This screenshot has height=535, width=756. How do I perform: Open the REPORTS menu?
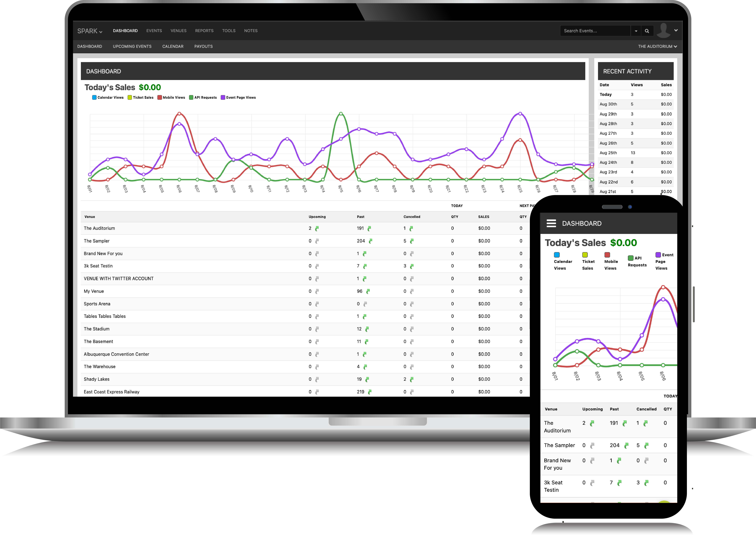[x=204, y=31]
